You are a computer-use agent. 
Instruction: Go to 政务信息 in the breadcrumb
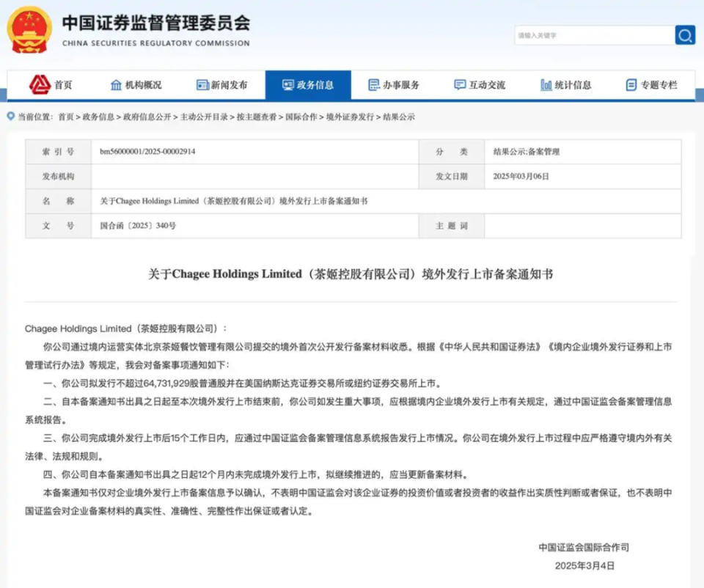coord(98,117)
